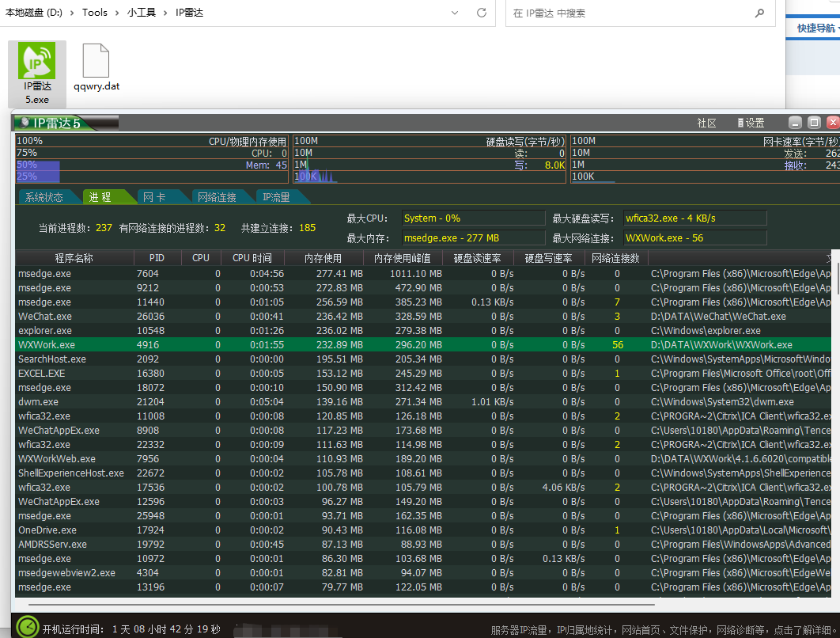
Task: Click the 开机运行时间 uptime text
Action: click(x=131, y=629)
